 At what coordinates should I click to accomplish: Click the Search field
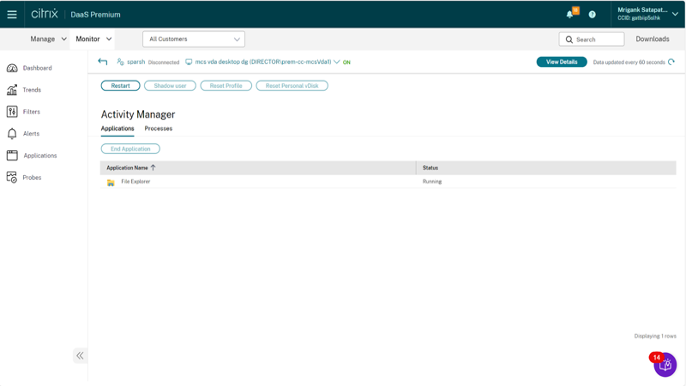pyautogui.click(x=592, y=39)
